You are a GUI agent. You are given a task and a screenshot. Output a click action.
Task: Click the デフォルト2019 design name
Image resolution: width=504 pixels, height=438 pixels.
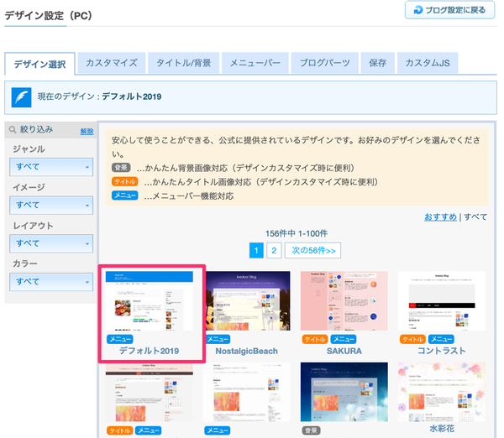[x=150, y=351]
